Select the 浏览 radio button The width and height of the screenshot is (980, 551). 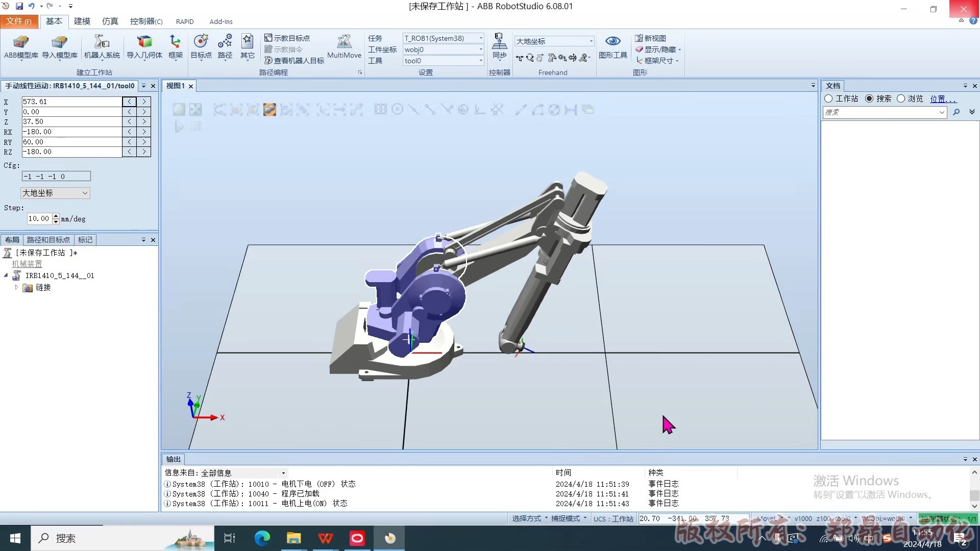901,98
